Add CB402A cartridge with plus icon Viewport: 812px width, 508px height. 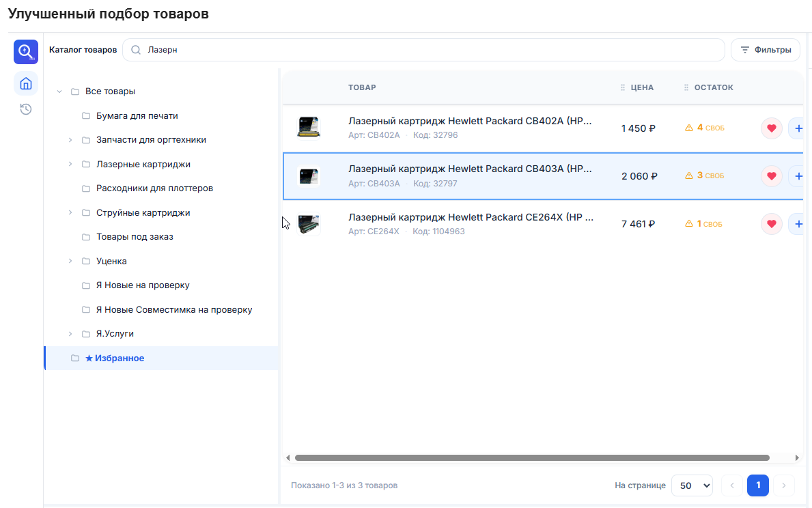(x=798, y=128)
